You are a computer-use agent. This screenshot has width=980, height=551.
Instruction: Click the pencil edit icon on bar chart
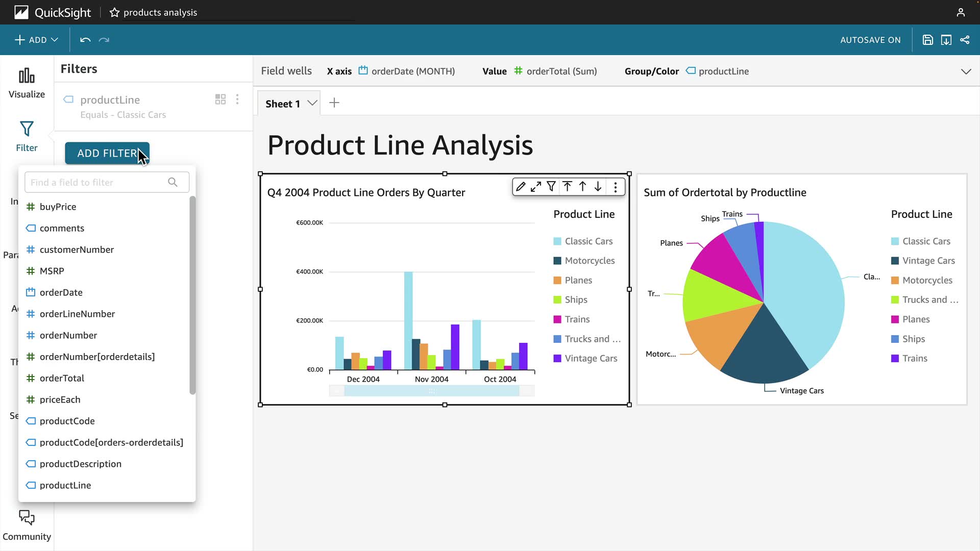coord(520,187)
